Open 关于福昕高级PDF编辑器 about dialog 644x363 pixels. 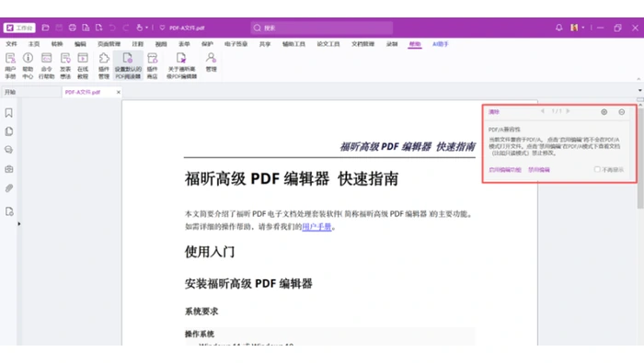coord(181,65)
